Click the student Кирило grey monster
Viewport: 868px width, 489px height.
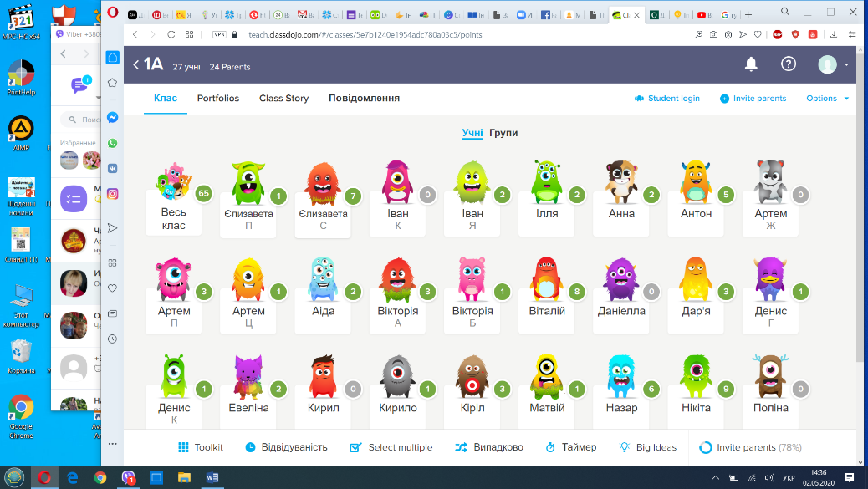pyautogui.click(x=397, y=376)
